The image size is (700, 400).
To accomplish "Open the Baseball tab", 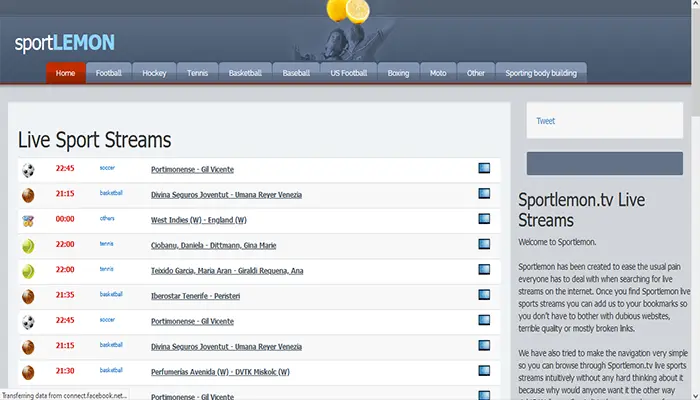I will 296,73.
